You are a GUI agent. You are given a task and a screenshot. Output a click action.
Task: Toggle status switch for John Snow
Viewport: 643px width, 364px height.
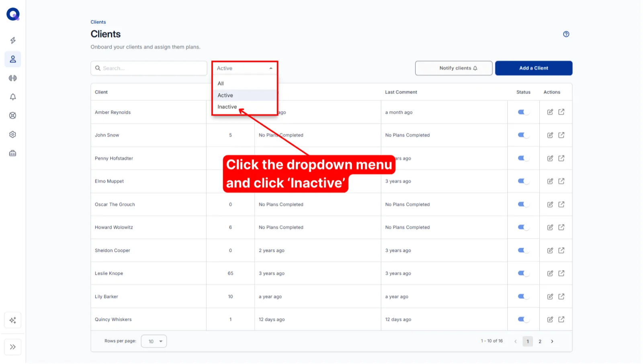(523, 135)
